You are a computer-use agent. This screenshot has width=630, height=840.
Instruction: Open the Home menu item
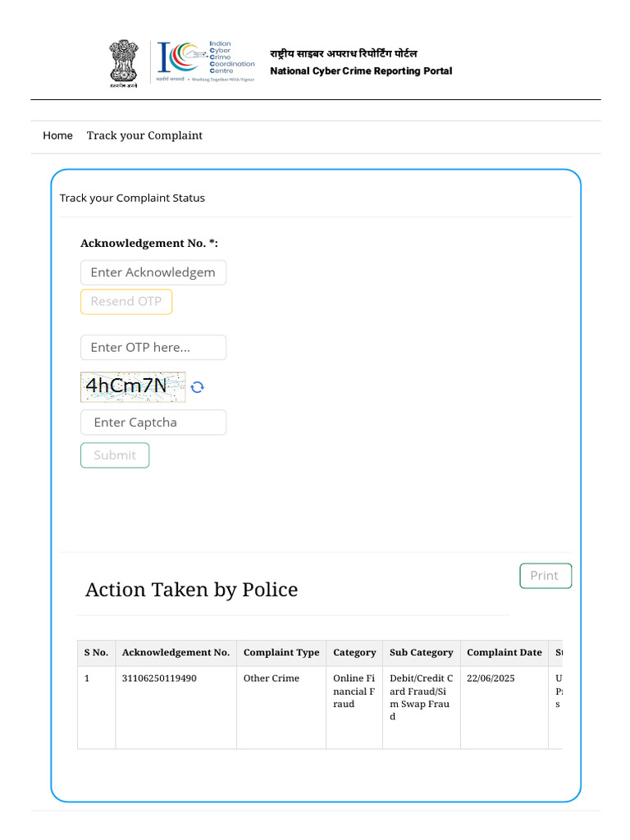click(58, 135)
